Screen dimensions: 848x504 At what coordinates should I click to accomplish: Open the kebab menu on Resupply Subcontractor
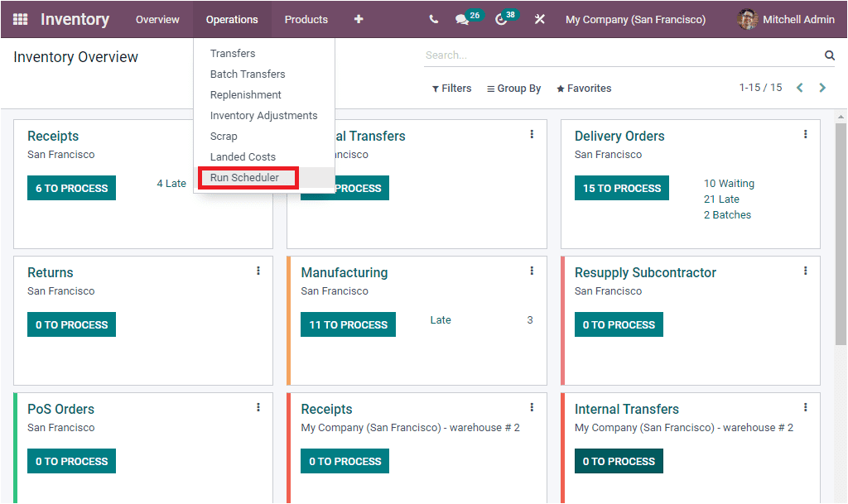coord(805,270)
